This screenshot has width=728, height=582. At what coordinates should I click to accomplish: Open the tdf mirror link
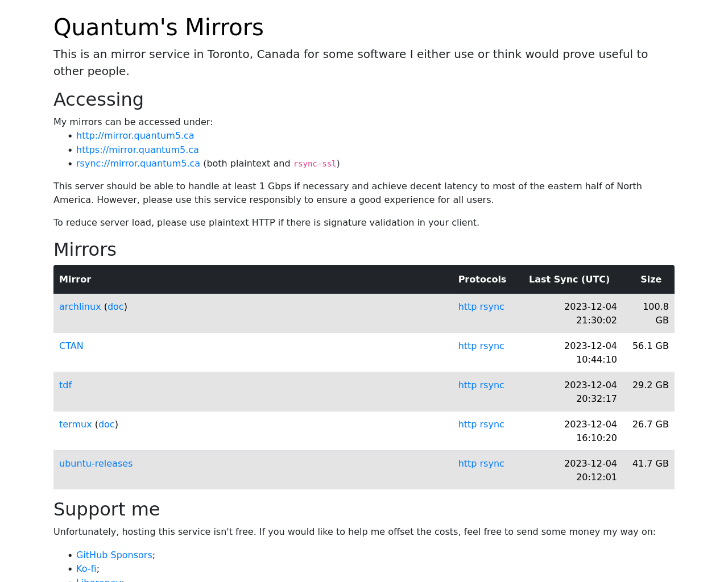(x=65, y=385)
